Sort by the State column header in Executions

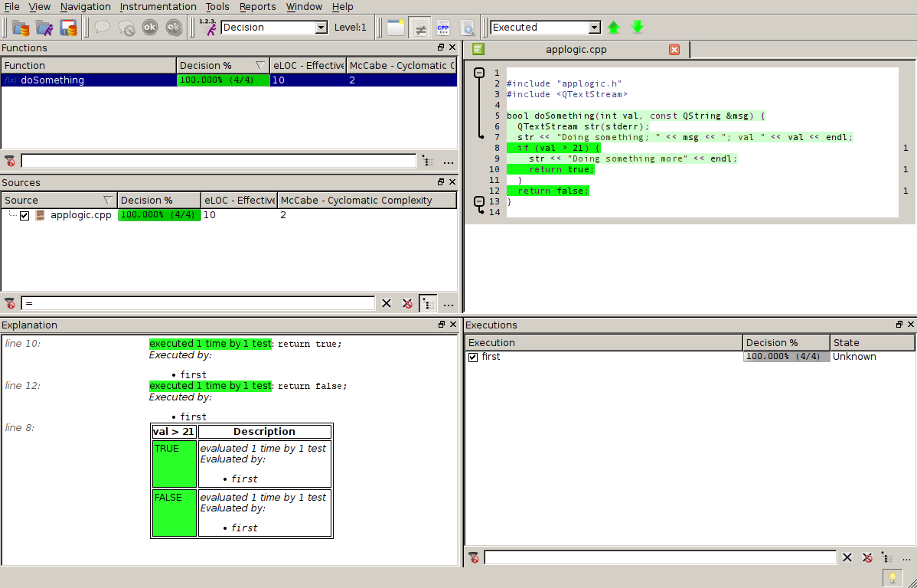click(871, 342)
